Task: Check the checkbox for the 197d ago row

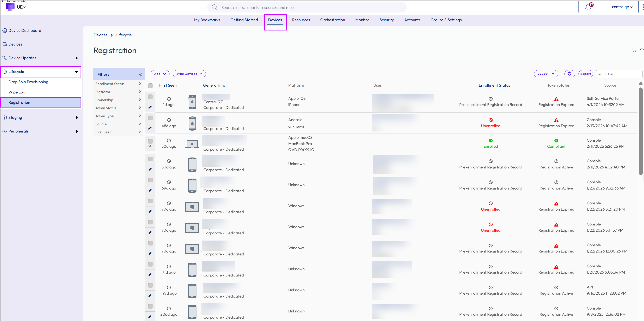Action: coord(150,285)
